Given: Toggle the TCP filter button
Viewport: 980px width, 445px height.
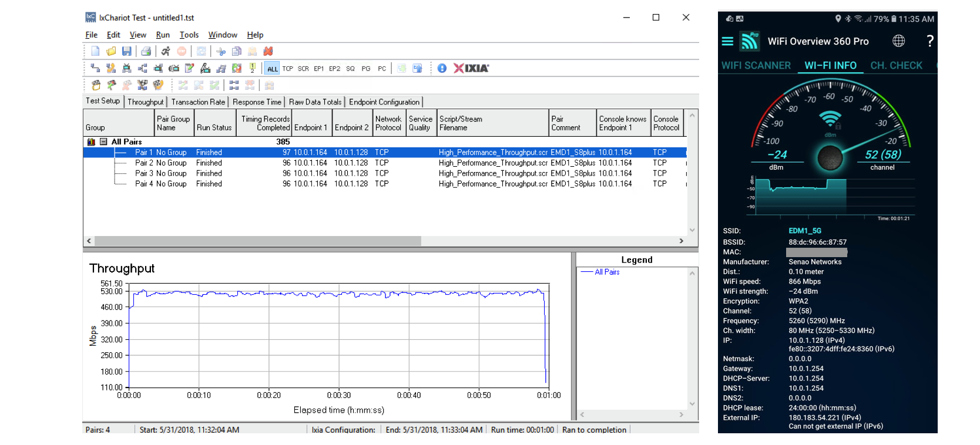Looking at the screenshot, I should tap(287, 69).
